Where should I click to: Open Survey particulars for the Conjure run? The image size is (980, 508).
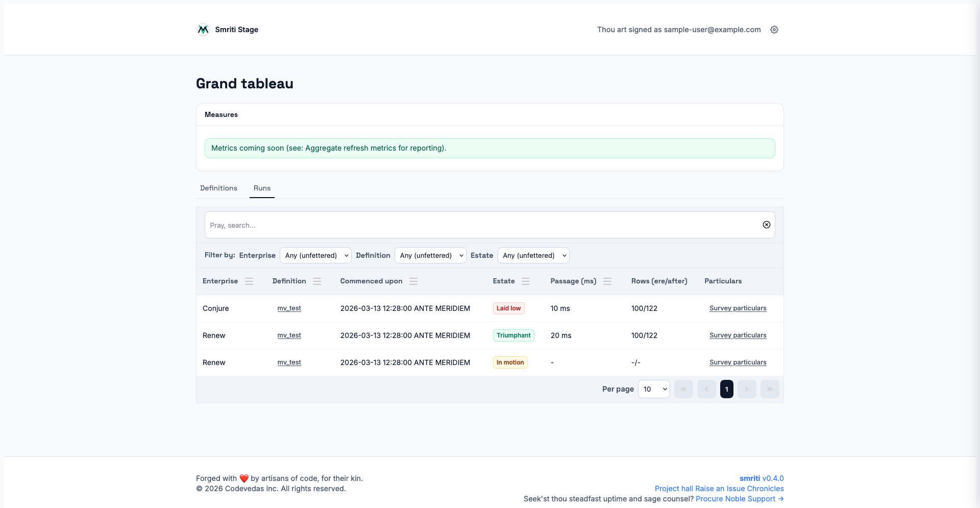click(738, 308)
